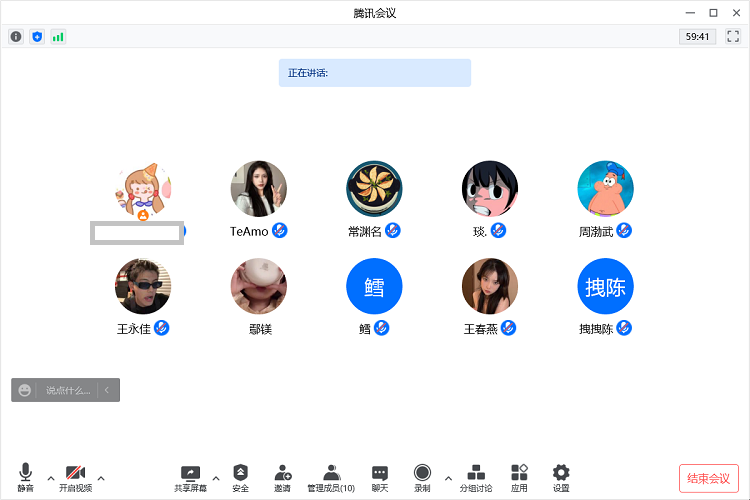Open the 聊天 chat window
The width and height of the screenshot is (750, 500).
[380, 478]
